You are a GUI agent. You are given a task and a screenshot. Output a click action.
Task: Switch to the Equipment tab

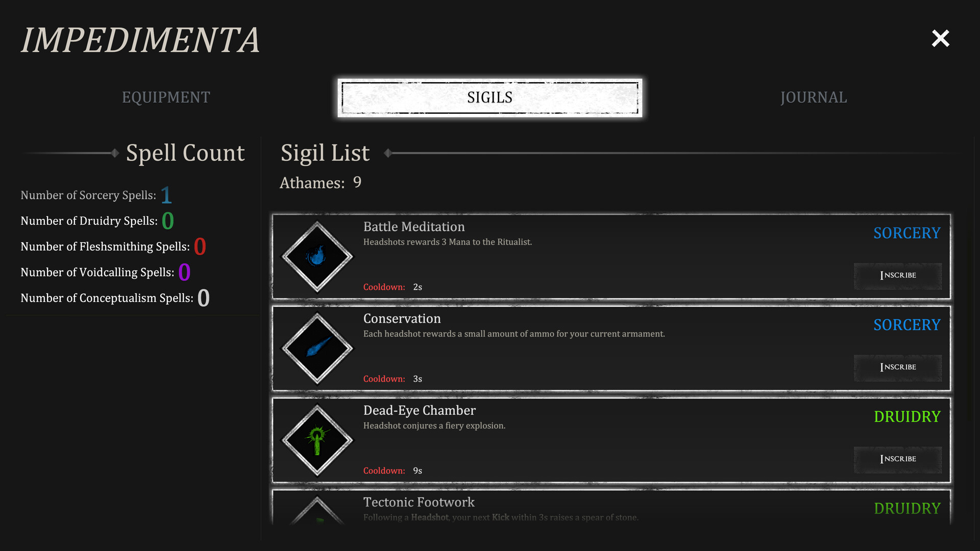click(x=166, y=97)
